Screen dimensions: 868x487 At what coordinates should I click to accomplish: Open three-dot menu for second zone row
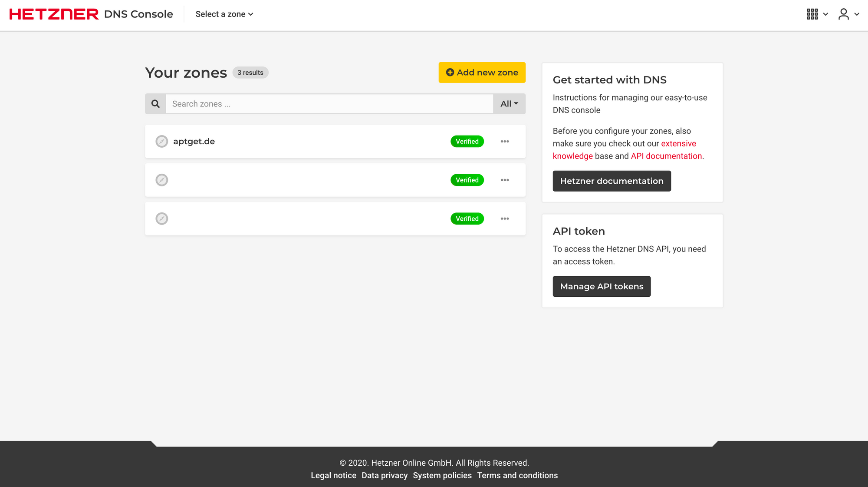pos(505,180)
